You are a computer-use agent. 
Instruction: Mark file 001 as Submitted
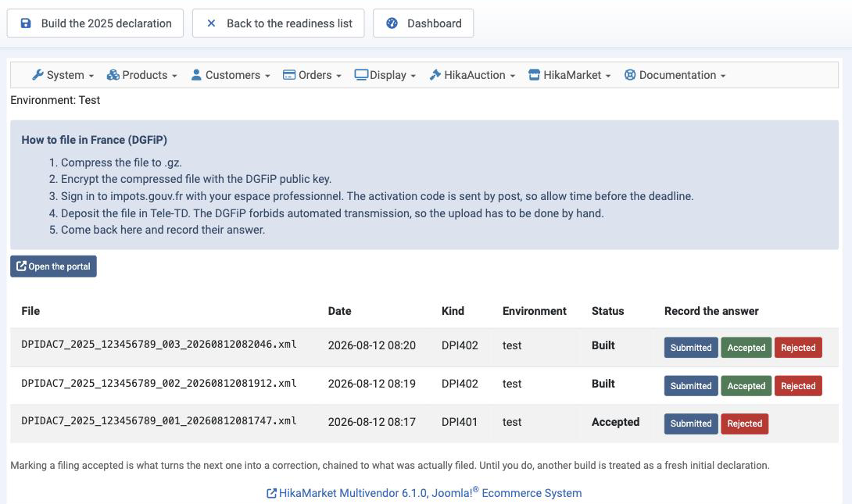tap(691, 424)
